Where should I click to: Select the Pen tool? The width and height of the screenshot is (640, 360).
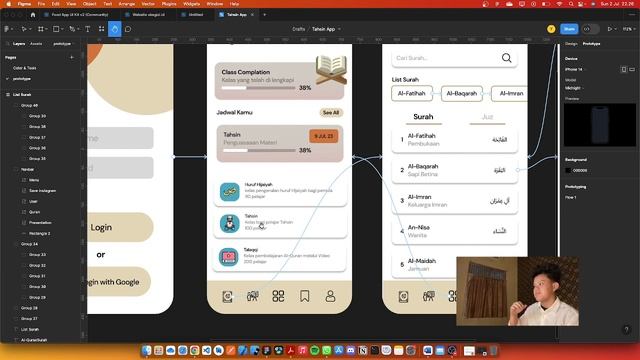tap(72, 29)
